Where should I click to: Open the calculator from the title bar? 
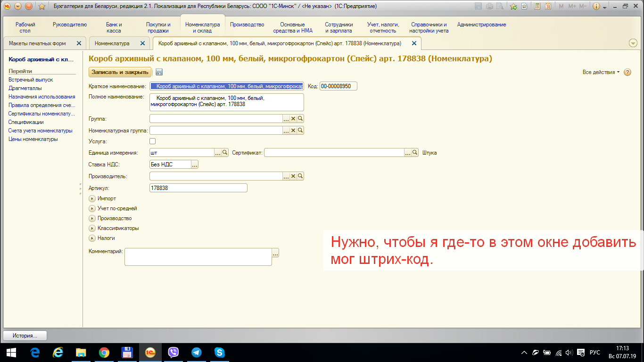point(537,6)
